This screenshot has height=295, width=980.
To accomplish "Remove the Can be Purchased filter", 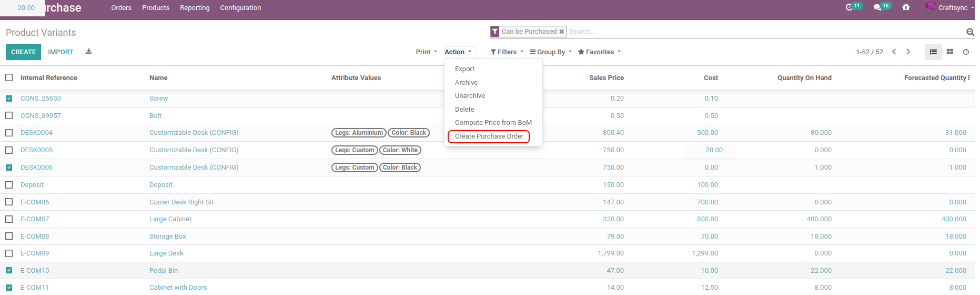I will 561,32.
